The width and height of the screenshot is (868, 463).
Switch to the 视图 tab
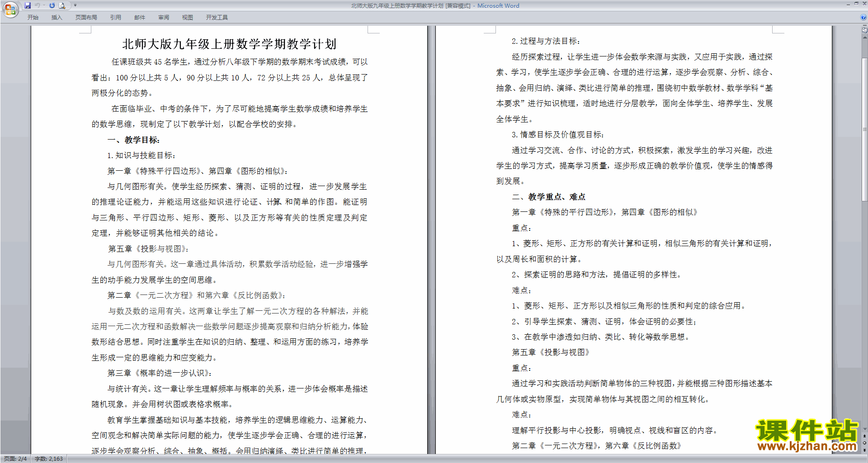point(188,18)
